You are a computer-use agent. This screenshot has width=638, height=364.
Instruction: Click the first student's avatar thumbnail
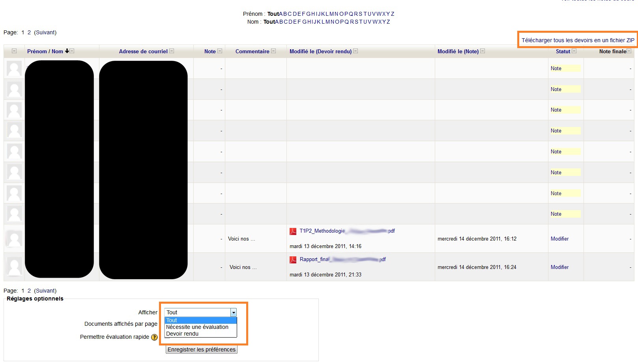coord(15,69)
